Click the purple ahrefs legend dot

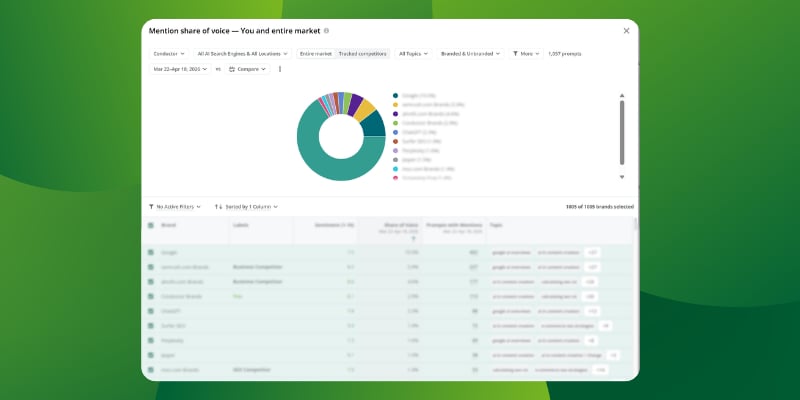pyautogui.click(x=395, y=114)
